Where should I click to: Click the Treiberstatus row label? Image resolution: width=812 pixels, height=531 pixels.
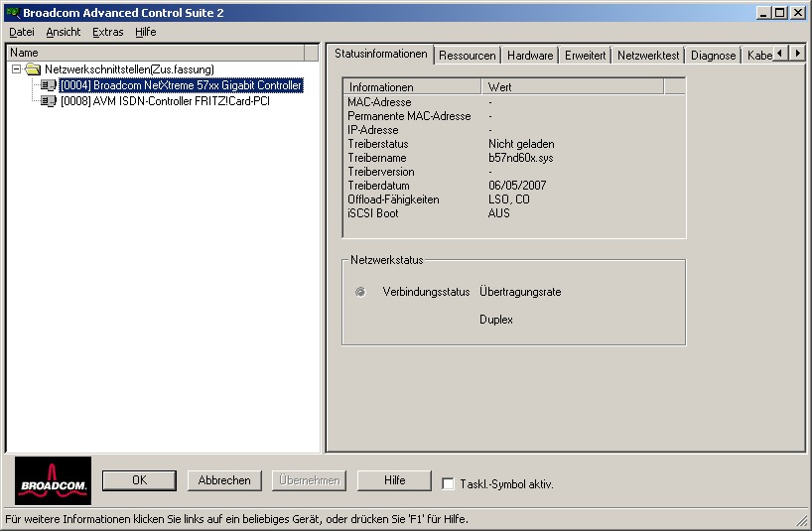378,144
